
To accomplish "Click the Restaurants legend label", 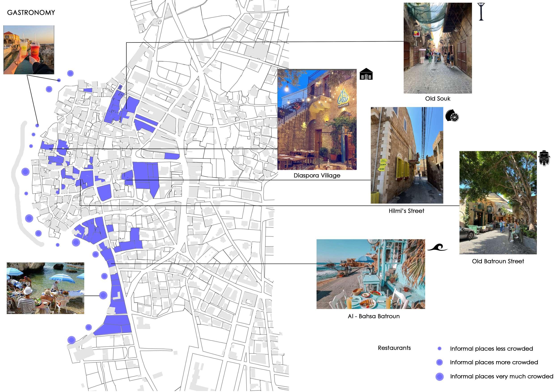I will [x=394, y=348].
